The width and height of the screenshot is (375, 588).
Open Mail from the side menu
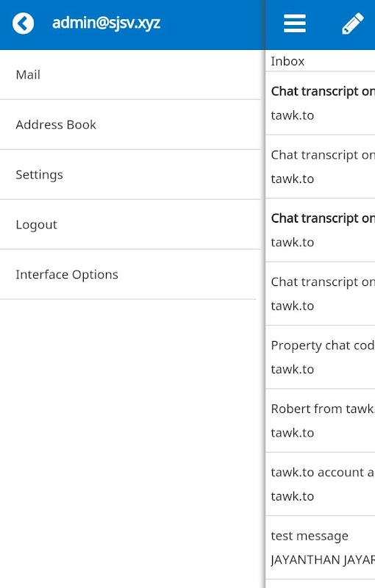tap(130, 75)
